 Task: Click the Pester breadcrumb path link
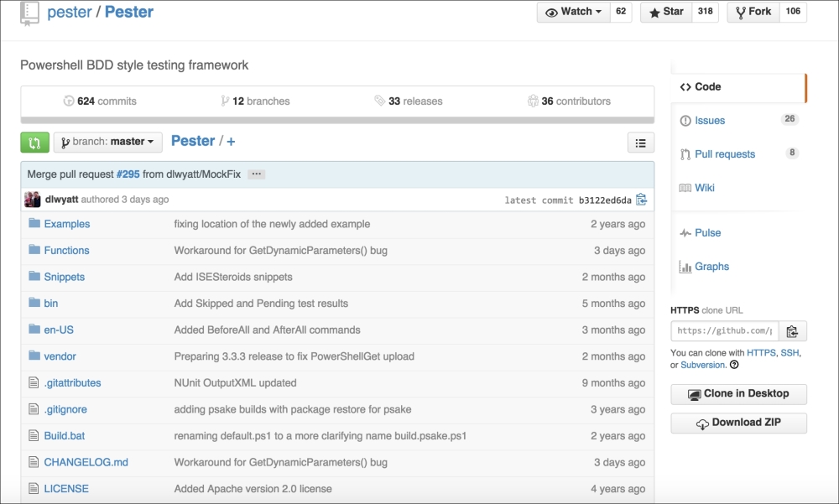click(x=193, y=141)
